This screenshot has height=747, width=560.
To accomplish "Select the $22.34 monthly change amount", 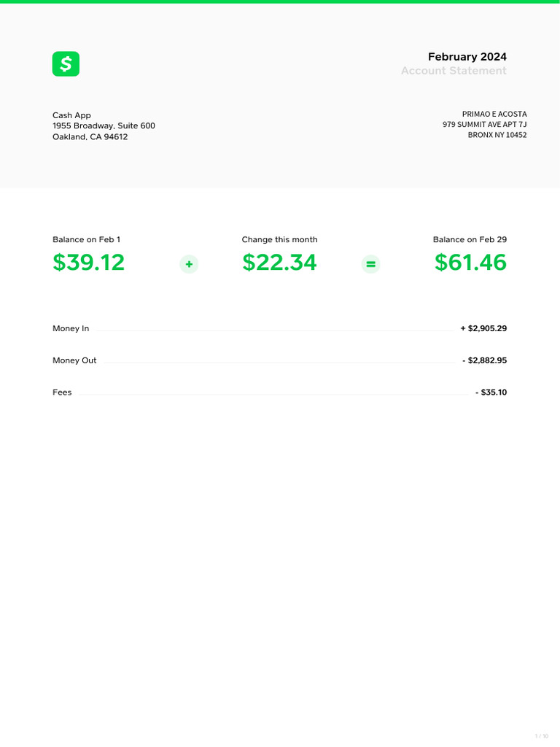I will pyautogui.click(x=279, y=263).
